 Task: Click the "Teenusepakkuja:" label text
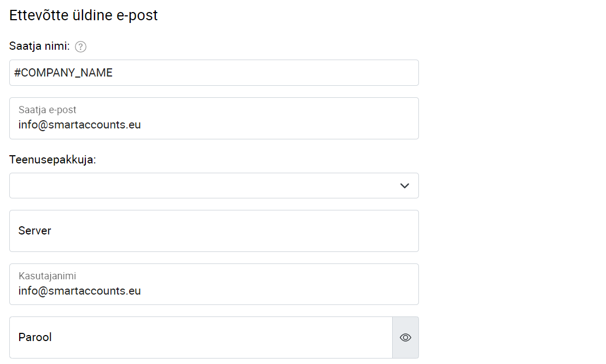[x=53, y=160]
